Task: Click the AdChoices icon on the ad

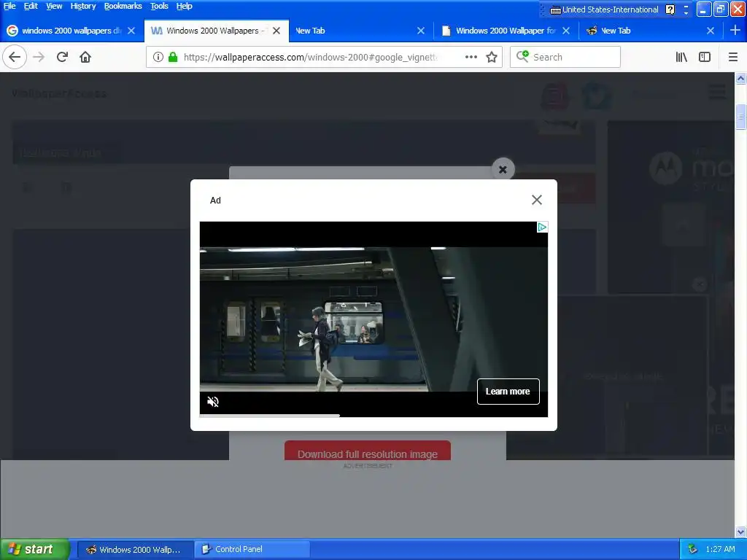Action: (x=542, y=227)
